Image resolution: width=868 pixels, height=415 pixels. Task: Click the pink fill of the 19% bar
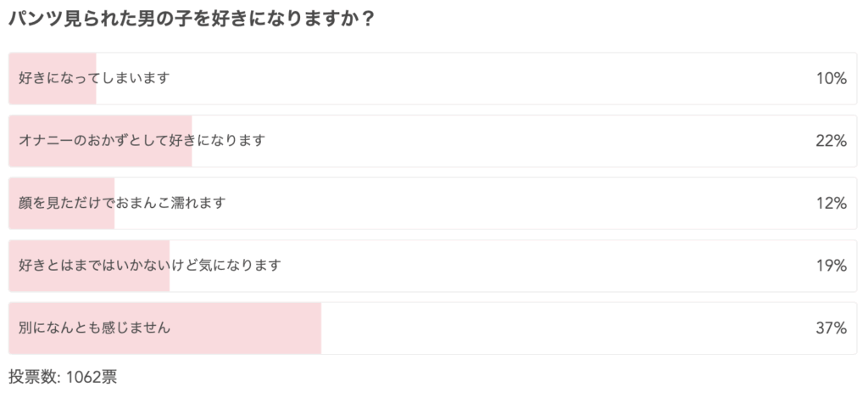(x=89, y=266)
